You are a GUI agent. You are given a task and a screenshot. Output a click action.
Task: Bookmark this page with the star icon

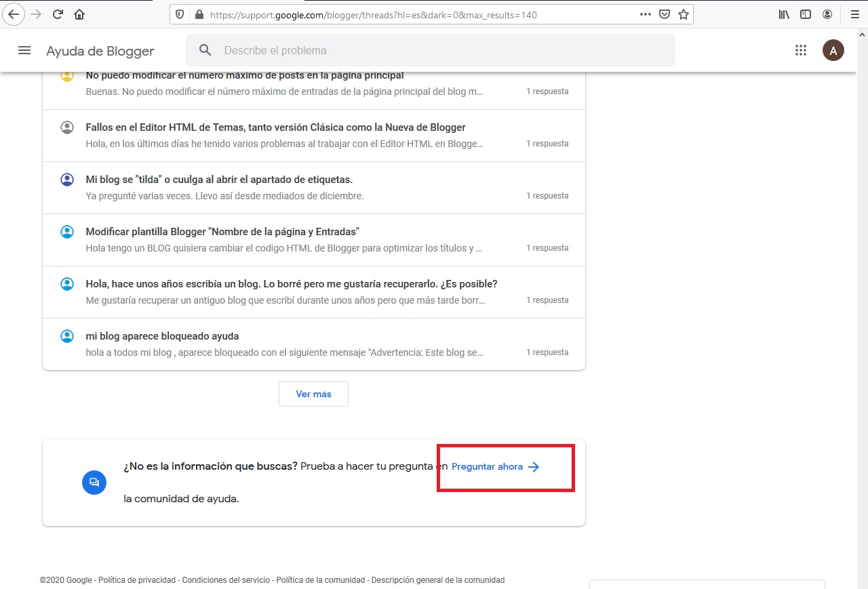[683, 14]
